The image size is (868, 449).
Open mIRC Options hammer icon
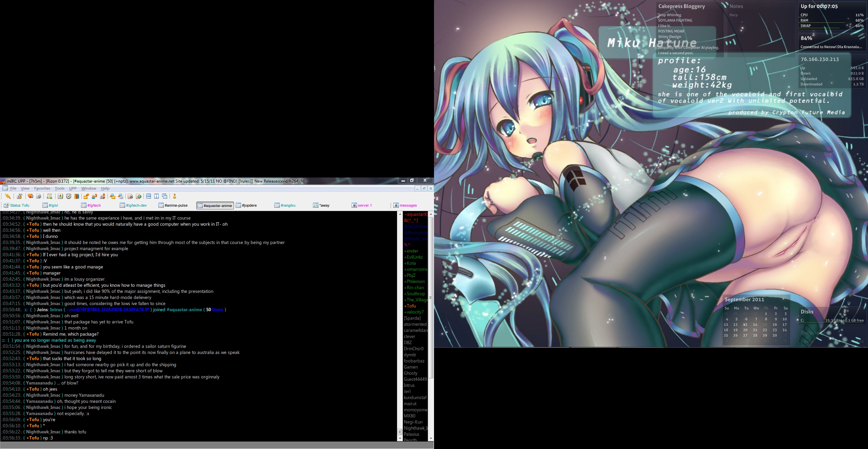pos(20,196)
